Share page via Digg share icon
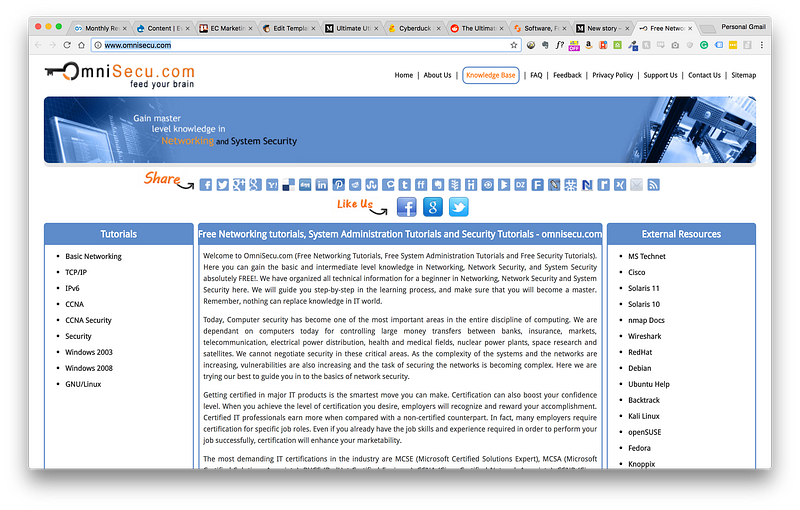The height and width of the screenshot is (510, 800). pos(305,185)
